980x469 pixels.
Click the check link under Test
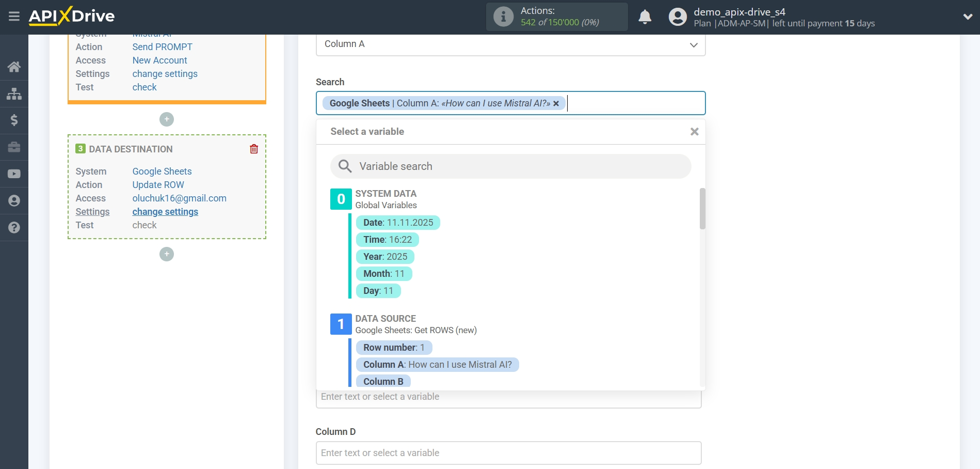tap(144, 225)
